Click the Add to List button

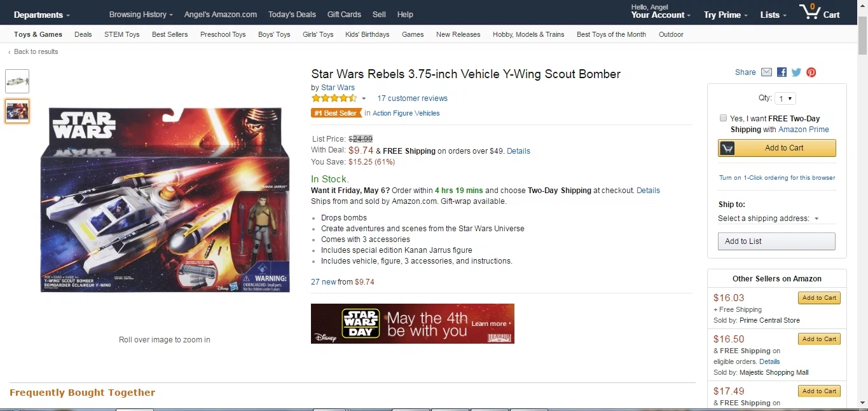[776, 241]
